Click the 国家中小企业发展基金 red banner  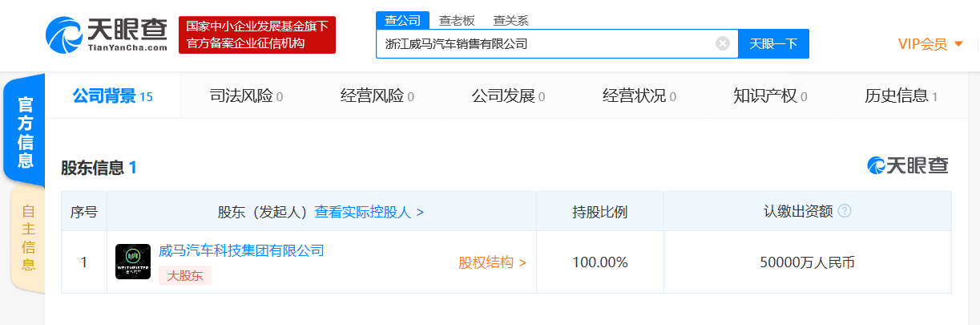(257, 35)
